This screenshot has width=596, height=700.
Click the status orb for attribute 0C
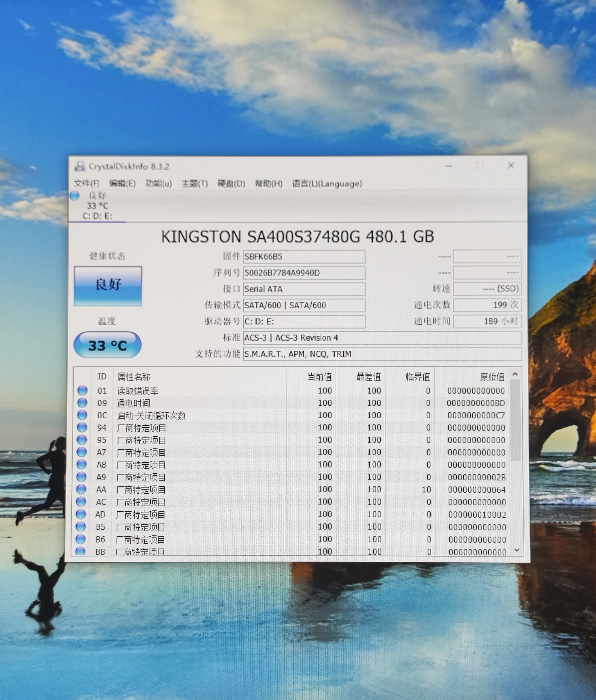(82, 415)
